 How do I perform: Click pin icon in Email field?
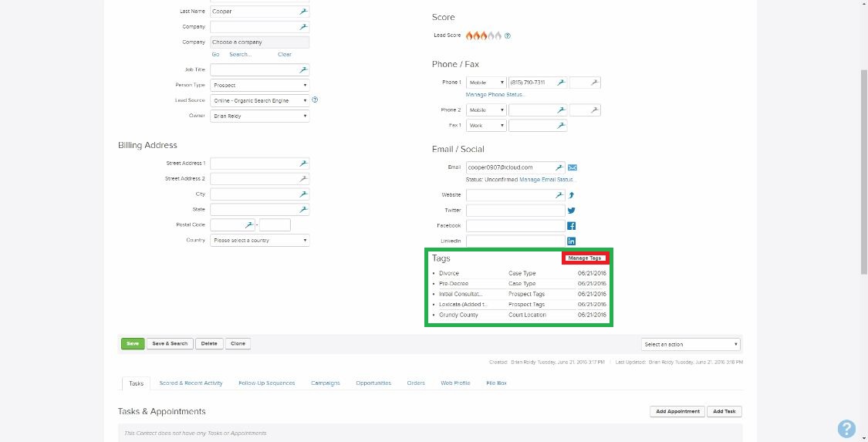(x=559, y=167)
